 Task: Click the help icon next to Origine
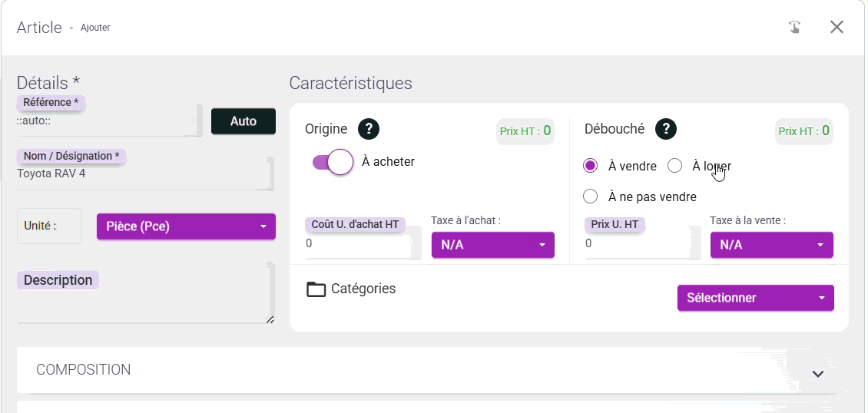(x=369, y=130)
